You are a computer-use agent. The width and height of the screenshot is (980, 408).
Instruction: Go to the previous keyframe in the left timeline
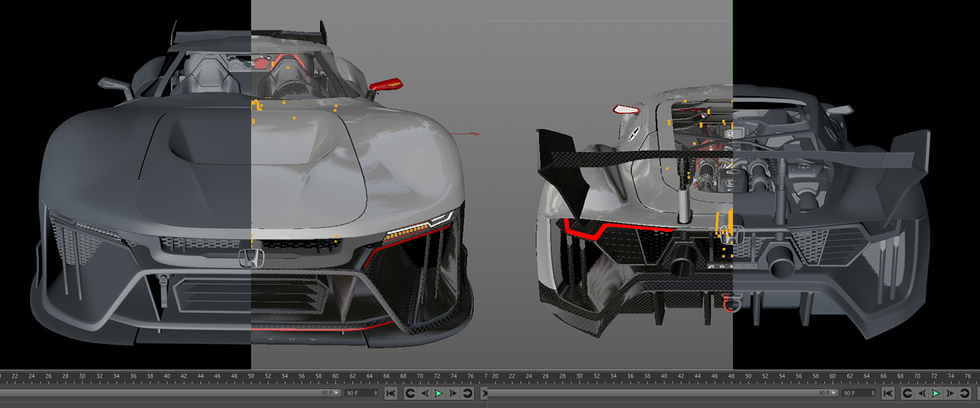[410, 392]
